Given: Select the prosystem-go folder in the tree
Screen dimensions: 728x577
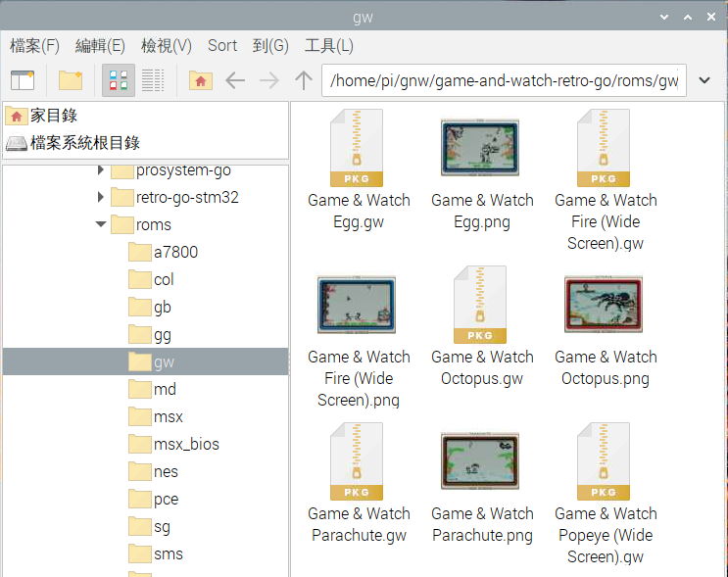Looking at the screenshot, I should point(183,170).
